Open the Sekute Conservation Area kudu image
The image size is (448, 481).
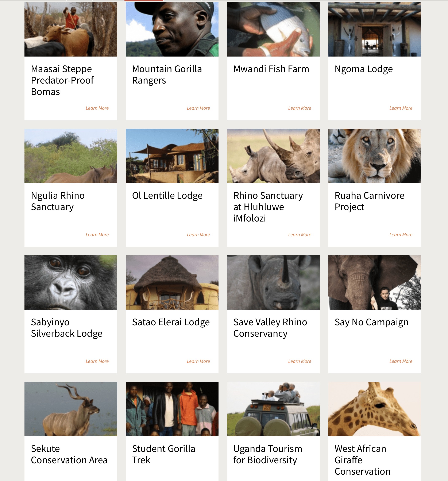click(71, 409)
